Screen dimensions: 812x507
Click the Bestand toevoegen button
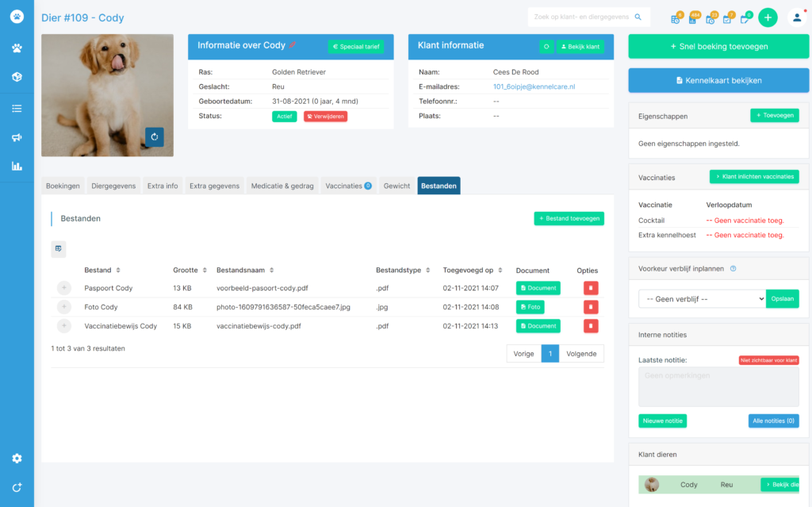tap(569, 218)
